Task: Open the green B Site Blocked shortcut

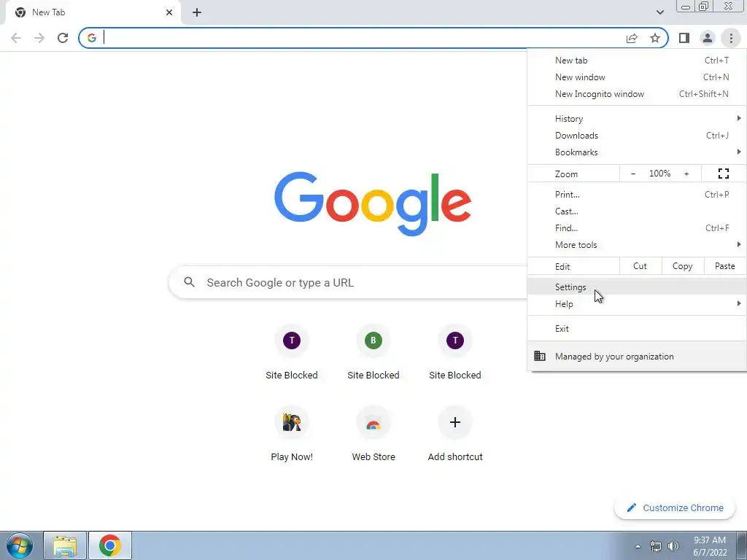Action: point(373,341)
